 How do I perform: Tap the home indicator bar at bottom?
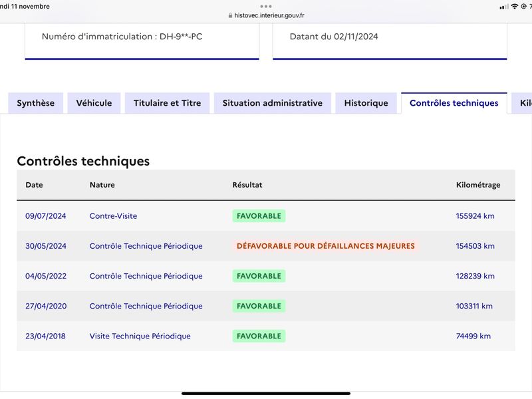(266, 394)
